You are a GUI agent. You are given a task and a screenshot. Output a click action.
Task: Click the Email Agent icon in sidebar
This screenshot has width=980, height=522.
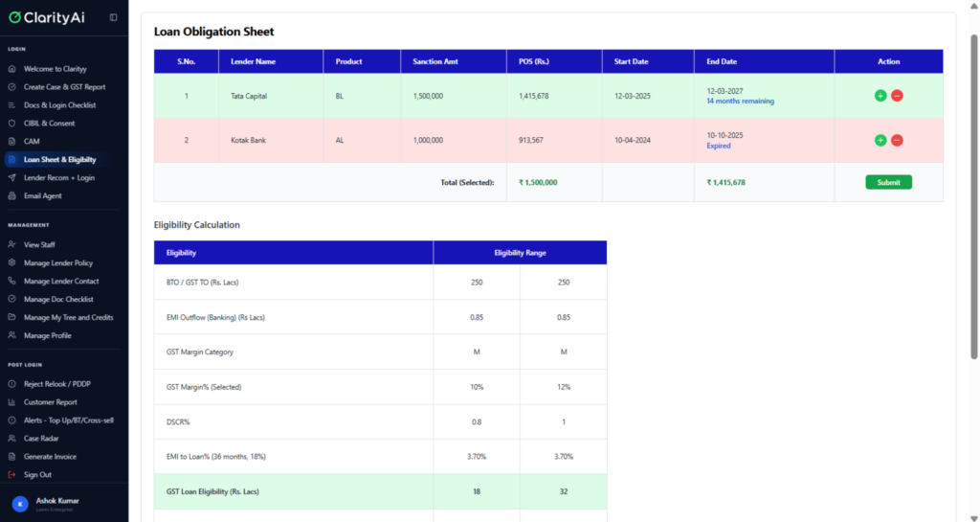pyautogui.click(x=11, y=196)
